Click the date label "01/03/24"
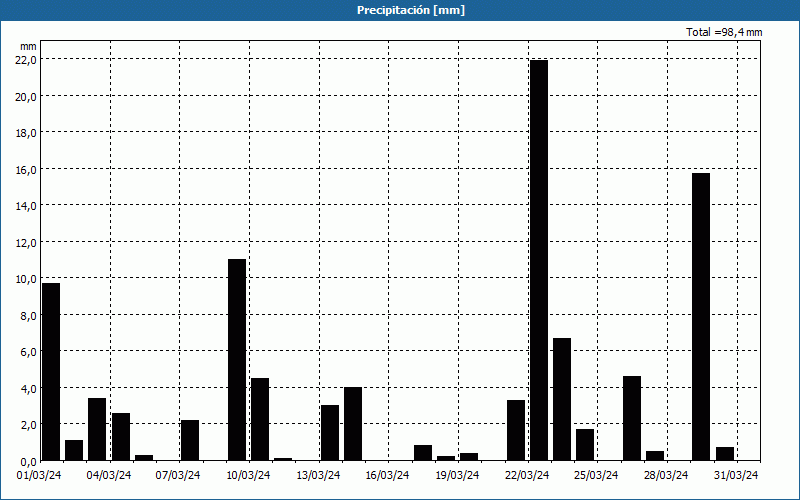The height and width of the screenshot is (500, 800). (x=39, y=476)
